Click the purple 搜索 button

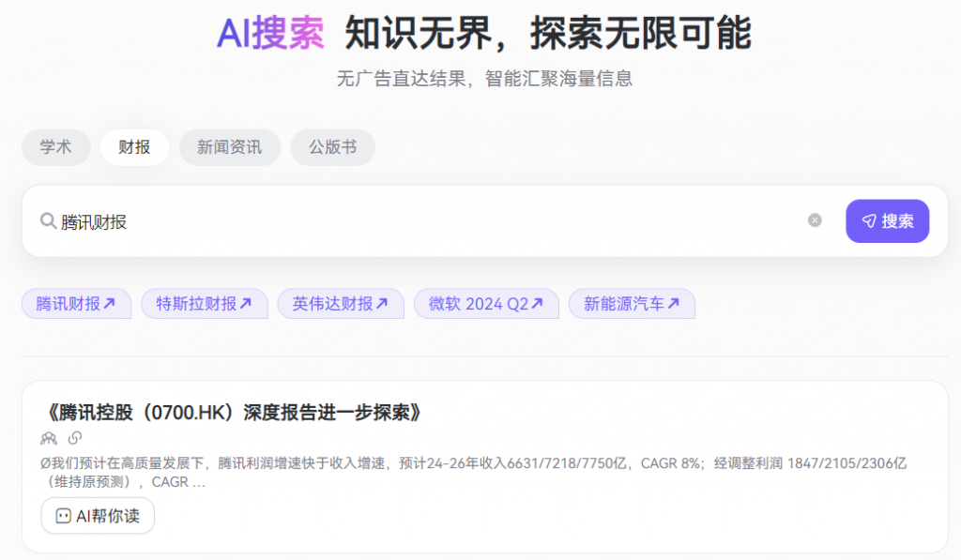pyautogui.click(x=888, y=221)
